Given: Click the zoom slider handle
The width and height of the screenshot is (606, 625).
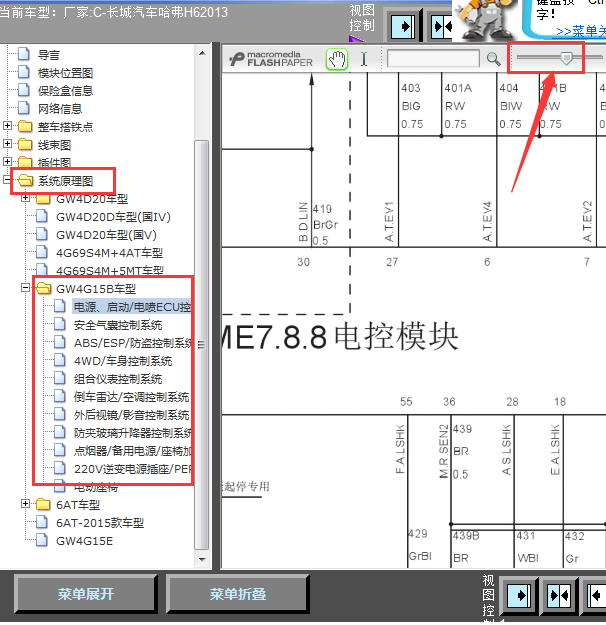Looking at the screenshot, I should pos(566,58).
